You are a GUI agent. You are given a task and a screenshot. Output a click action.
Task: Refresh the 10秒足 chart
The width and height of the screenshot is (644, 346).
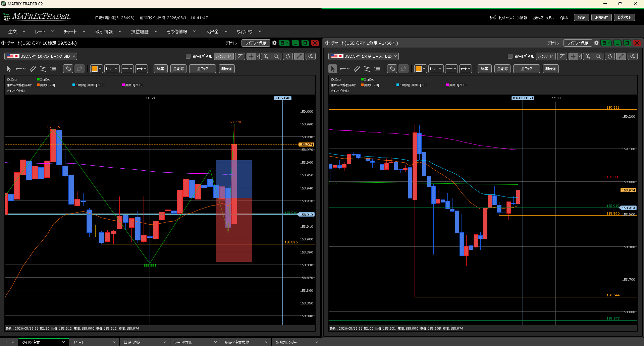pos(288,56)
